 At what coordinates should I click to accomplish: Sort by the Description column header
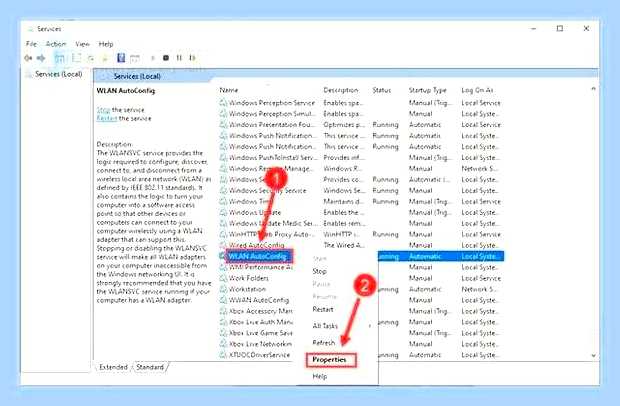click(340, 90)
